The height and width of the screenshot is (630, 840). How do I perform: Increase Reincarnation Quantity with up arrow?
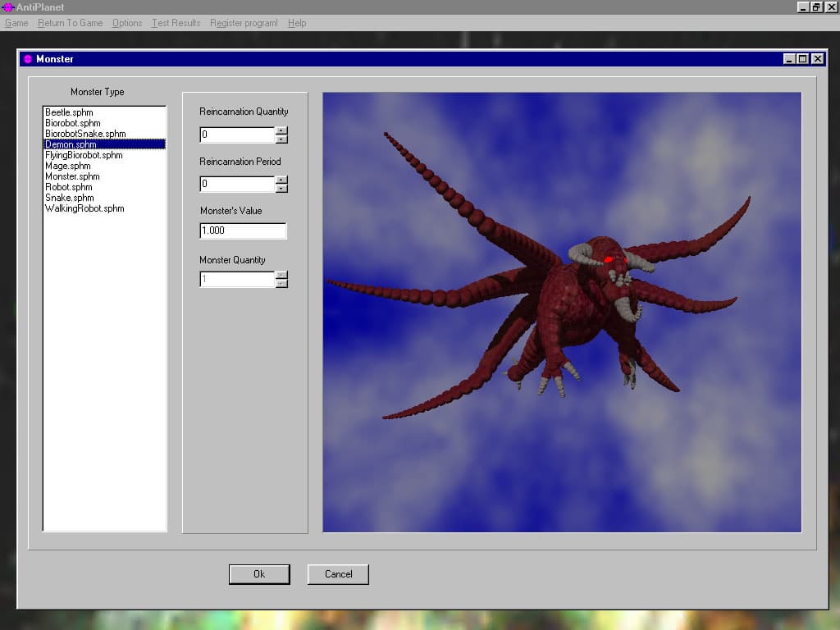pyautogui.click(x=282, y=130)
